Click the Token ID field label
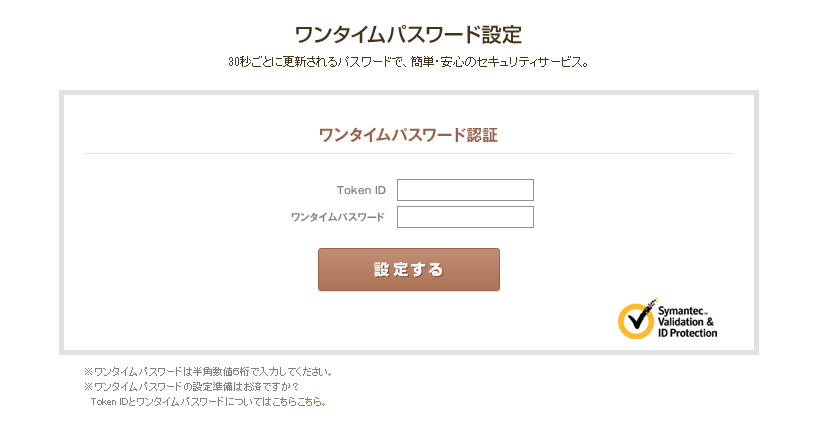Viewport: 823px width, 435px height. (361, 190)
